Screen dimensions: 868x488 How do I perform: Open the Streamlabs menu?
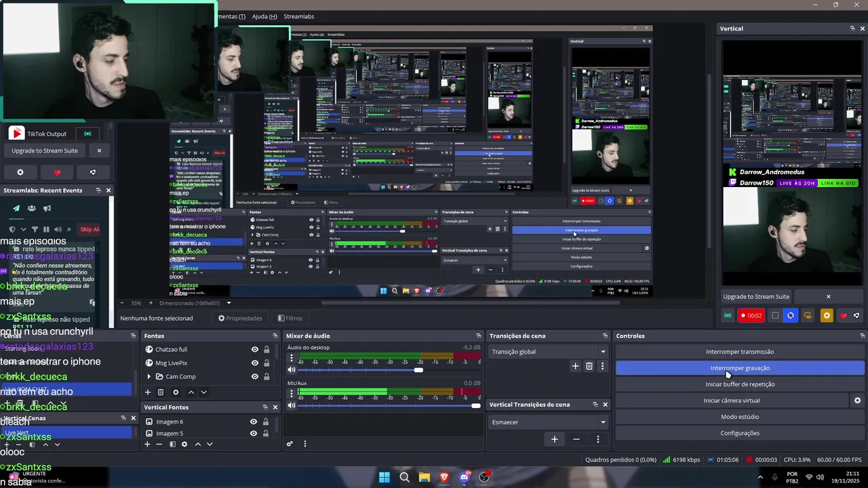(x=299, y=16)
